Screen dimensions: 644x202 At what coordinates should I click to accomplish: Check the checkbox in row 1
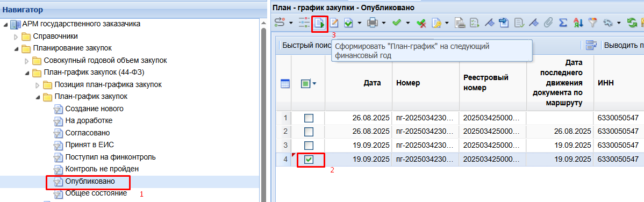309,118
